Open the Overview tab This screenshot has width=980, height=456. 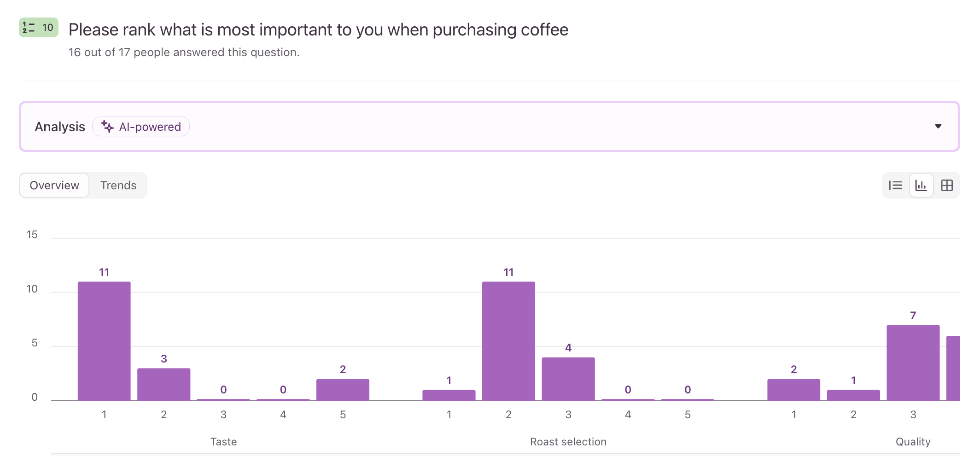point(54,185)
